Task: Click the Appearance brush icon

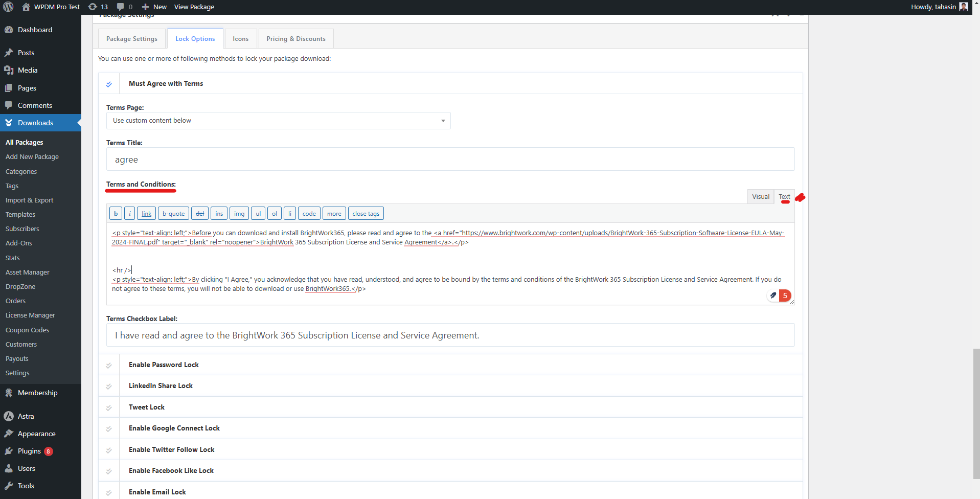Action: pos(9,434)
